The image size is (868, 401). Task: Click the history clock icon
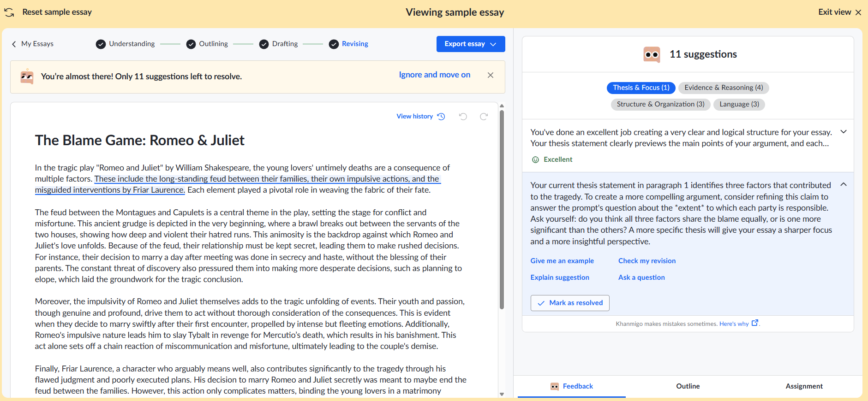441,117
